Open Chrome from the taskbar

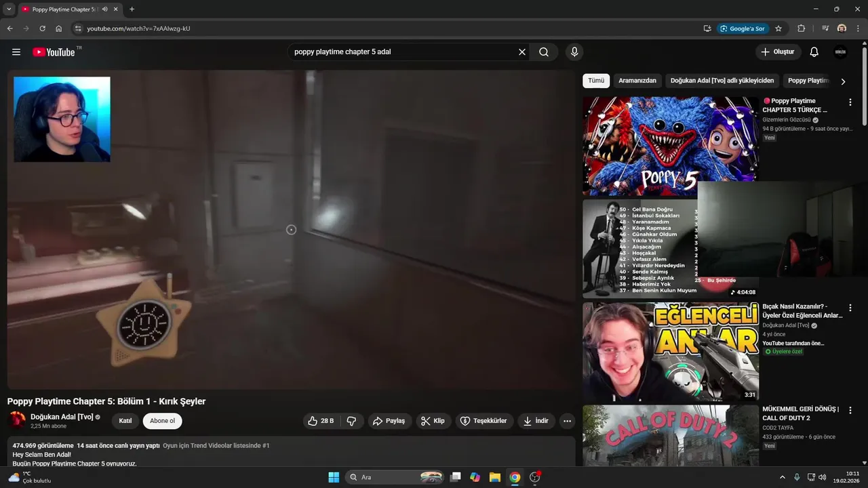click(515, 477)
